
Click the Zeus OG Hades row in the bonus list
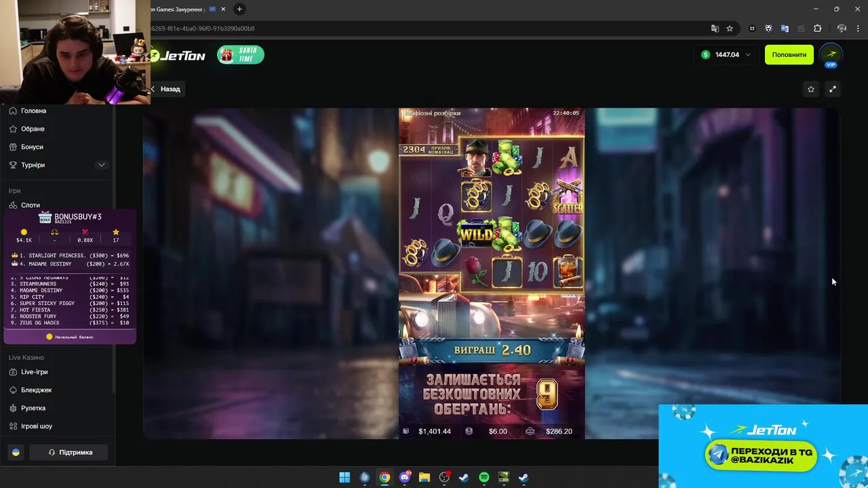[70, 323]
